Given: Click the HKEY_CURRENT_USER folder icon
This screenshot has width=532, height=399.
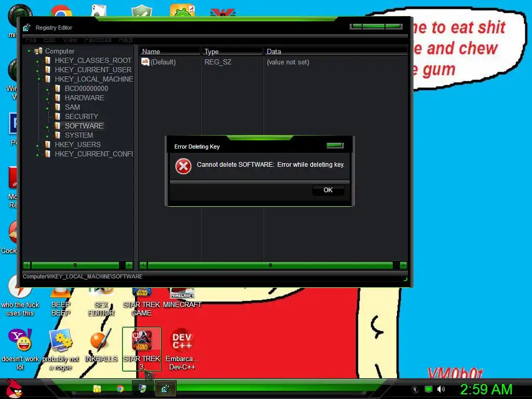Looking at the screenshot, I should (x=48, y=70).
